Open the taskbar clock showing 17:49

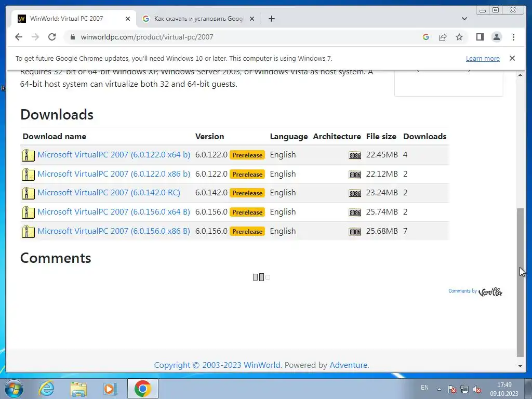(504, 389)
